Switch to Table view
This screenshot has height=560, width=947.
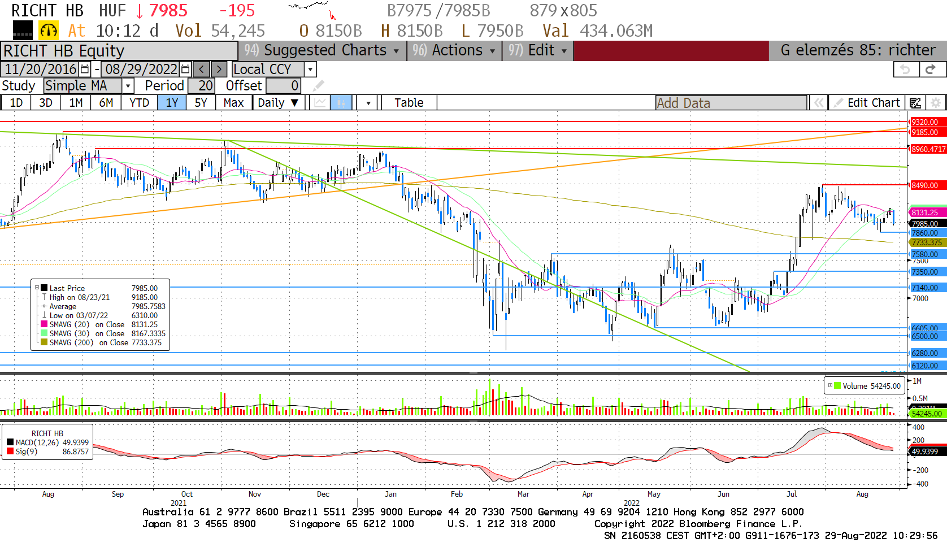point(409,103)
